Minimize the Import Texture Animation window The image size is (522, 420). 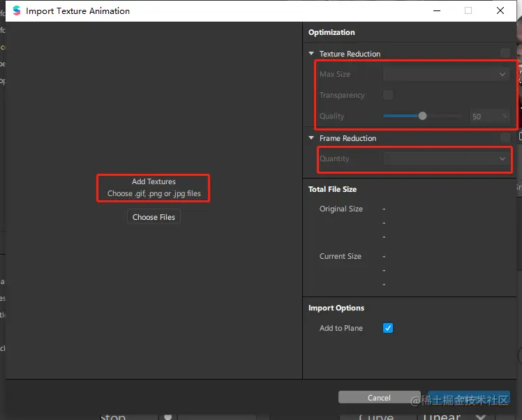[437, 10]
